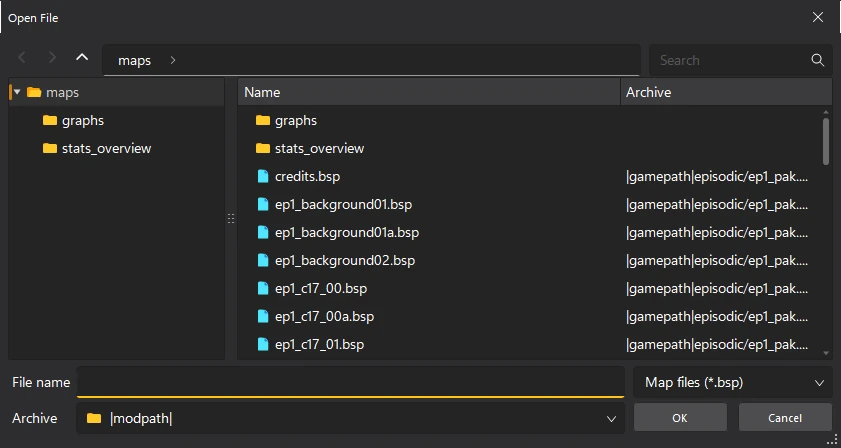Click archive path cell of credits.bsp
841x448 pixels.
coord(717,176)
